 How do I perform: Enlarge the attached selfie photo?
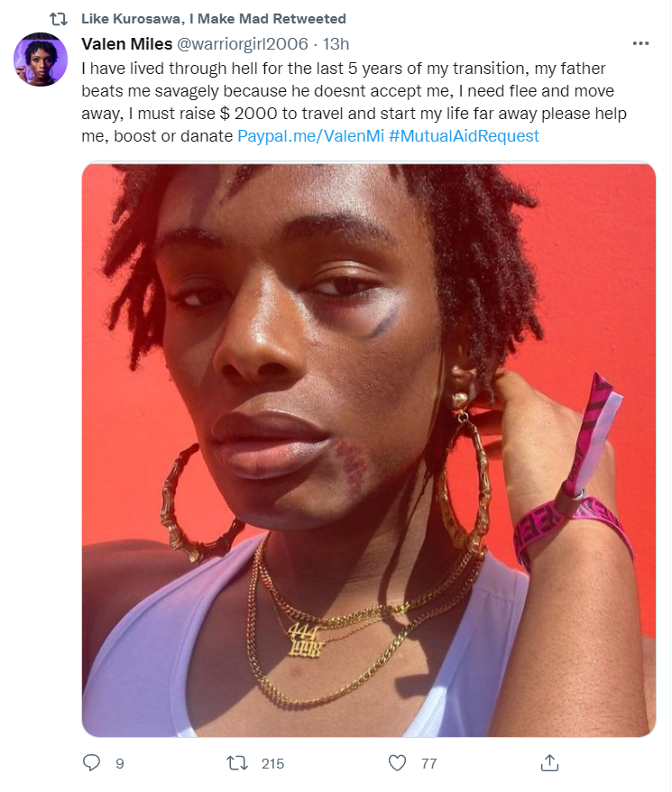click(x=369, y=449)
